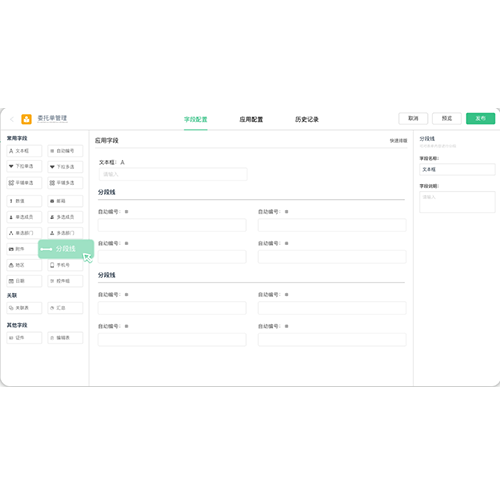
Task: Click the green 发布 publish button
Action: 480,118
